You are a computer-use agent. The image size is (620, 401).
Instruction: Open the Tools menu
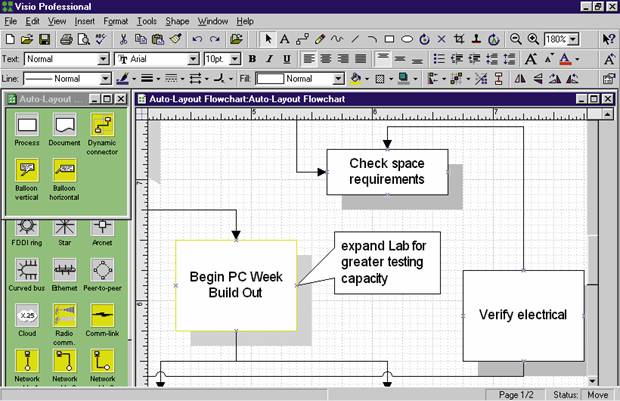pos(146,20)
